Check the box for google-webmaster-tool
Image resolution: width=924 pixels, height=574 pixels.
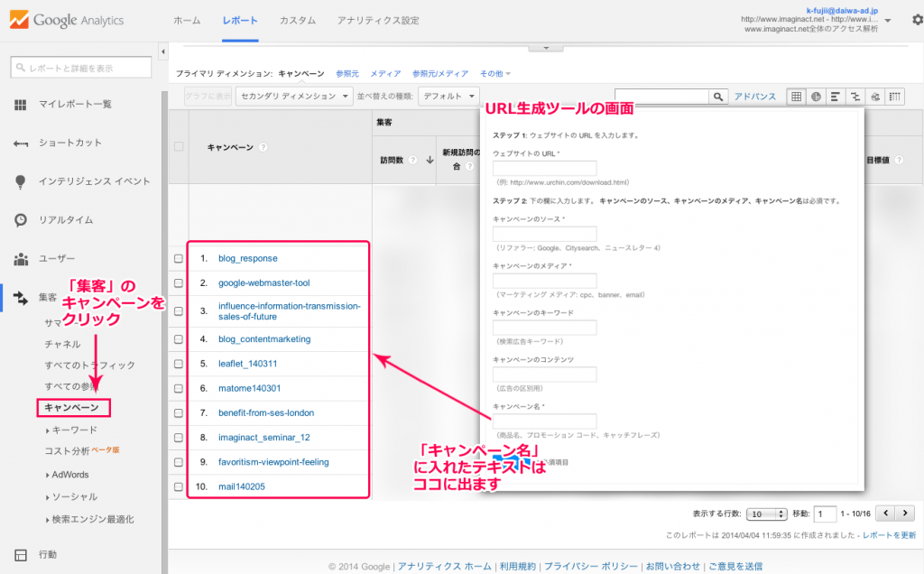(179, 283)
